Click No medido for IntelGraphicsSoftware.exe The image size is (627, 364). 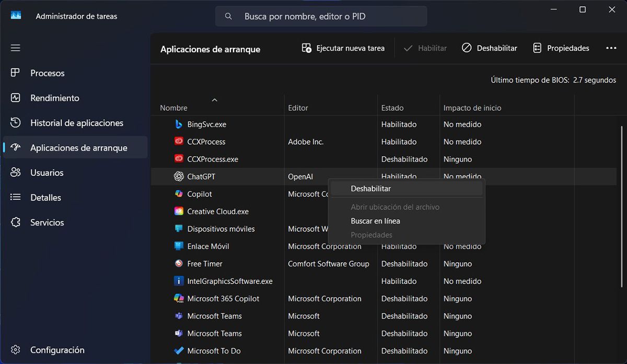[x=462, y=281]
